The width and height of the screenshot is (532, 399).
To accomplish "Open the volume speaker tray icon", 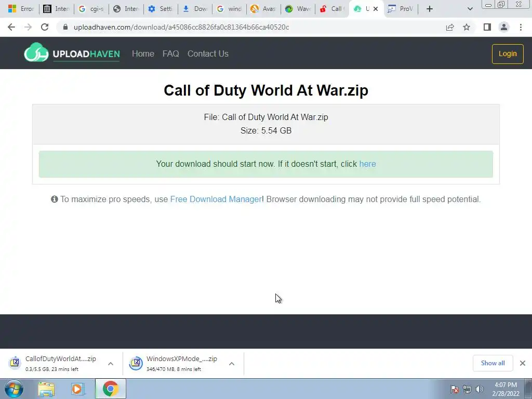I will (479, 389).
